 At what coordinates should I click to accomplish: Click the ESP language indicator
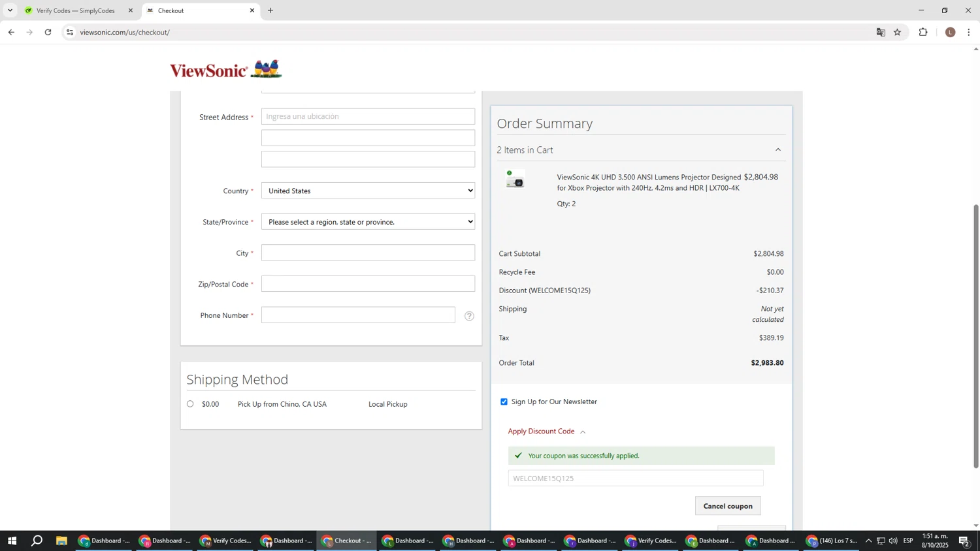[908, 541]
